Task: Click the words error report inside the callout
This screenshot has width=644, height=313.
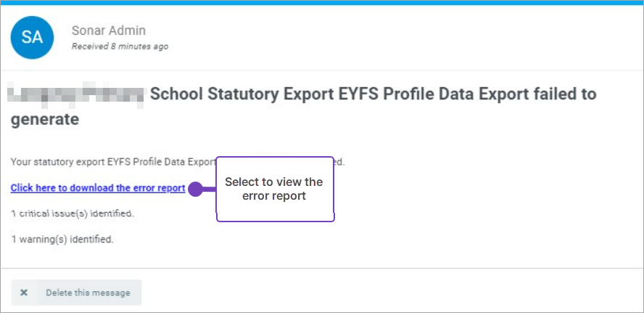Action: coord(274,196)
